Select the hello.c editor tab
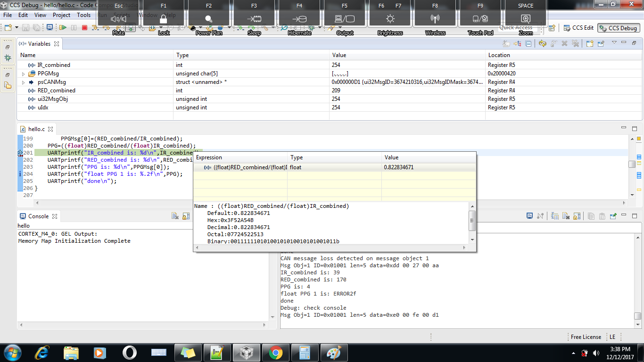The width and height of the screenshot is (644, 362). (x=36, y=129)
